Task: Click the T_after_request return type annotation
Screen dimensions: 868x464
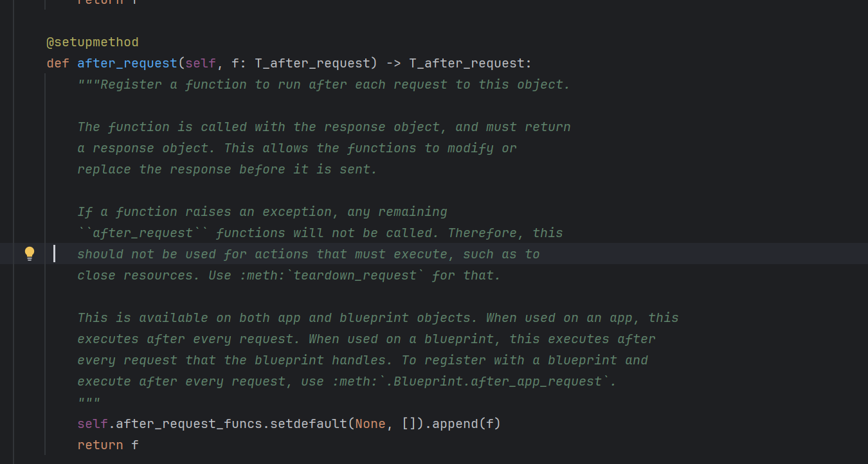Action: [467, 64]
